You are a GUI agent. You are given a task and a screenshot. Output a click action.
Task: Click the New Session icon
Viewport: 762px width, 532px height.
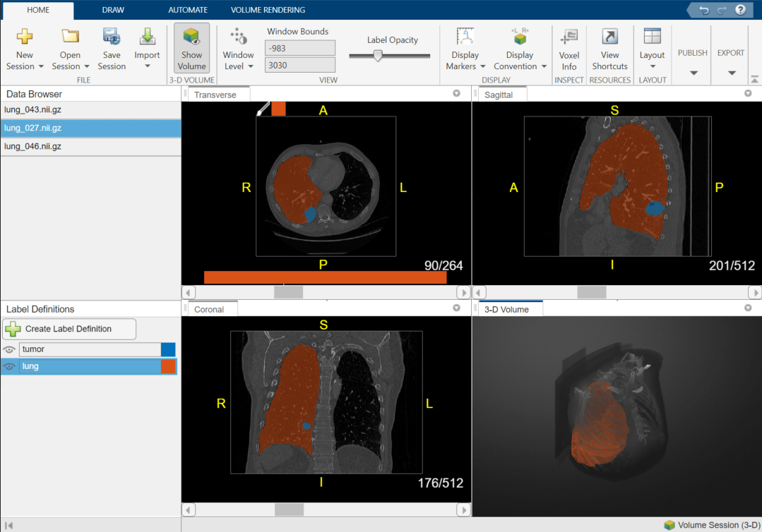tap(25, 37)
